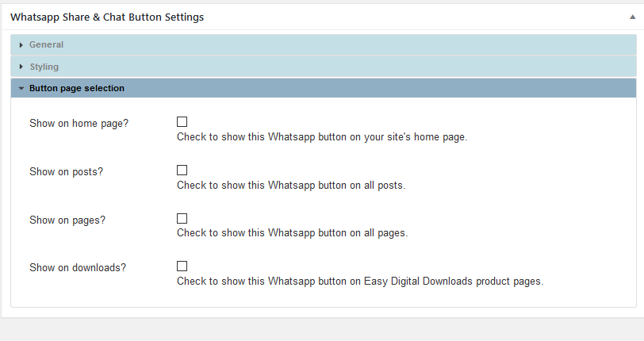Viewport: 644px width, 341px height.
Task: Click the arrow icon beside General
Action: click(x=21, y=45)
